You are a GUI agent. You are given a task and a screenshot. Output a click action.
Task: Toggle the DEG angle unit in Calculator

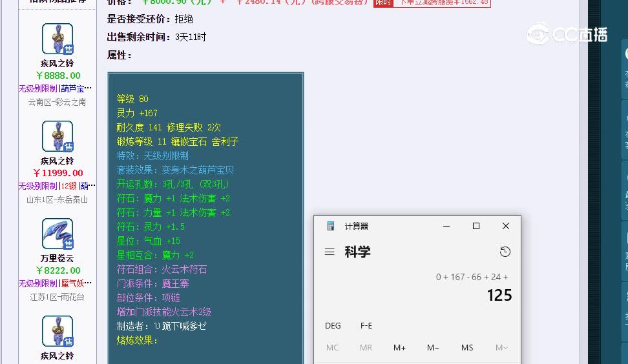333,326
